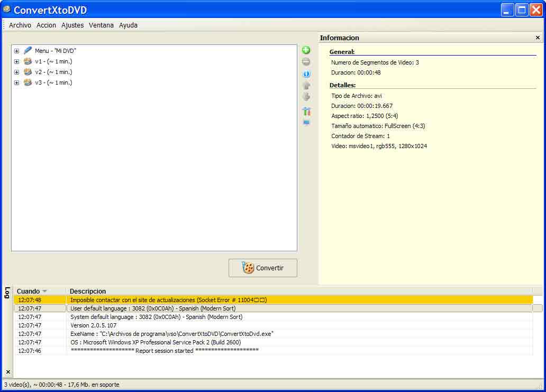The width and height of the screenshot is (546, 392).
Task: Click the vertical Log panel label
Action: point(7,293)
